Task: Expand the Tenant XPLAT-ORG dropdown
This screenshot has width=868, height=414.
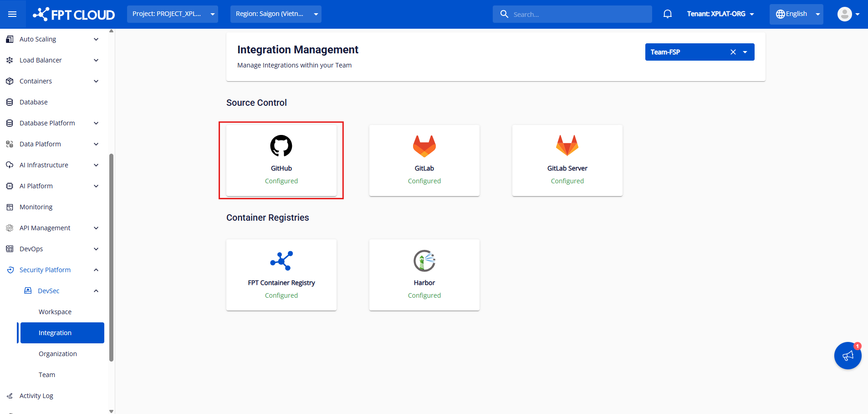Action: (x=720, y=14)
